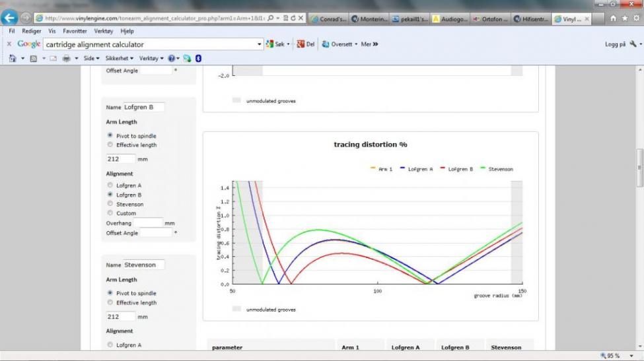Expand the Sikkerhet dropdown menu
Image resolution: width=644 pixels, height=361 pixels.
(119, 58)
